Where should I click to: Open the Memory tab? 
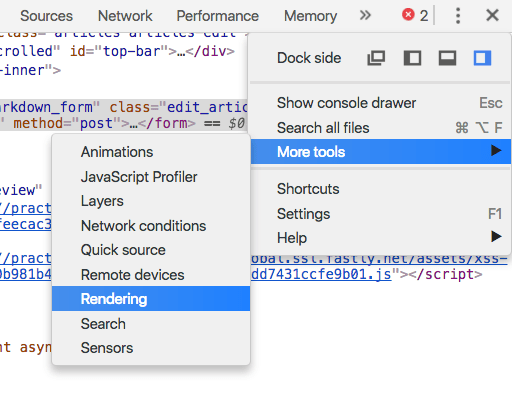point(310,16)
